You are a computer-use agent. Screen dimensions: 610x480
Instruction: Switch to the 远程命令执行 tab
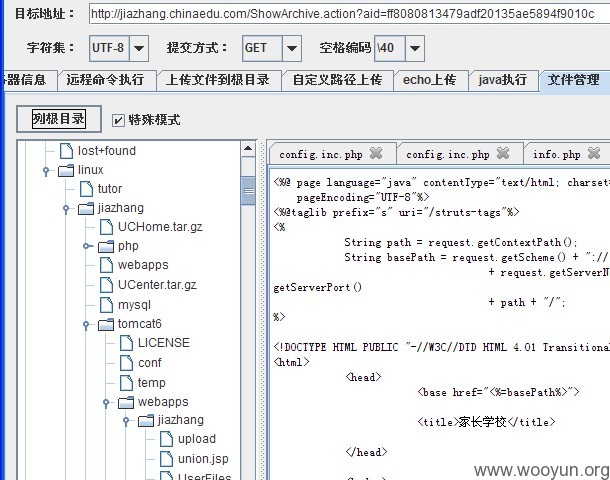[106, 81]
